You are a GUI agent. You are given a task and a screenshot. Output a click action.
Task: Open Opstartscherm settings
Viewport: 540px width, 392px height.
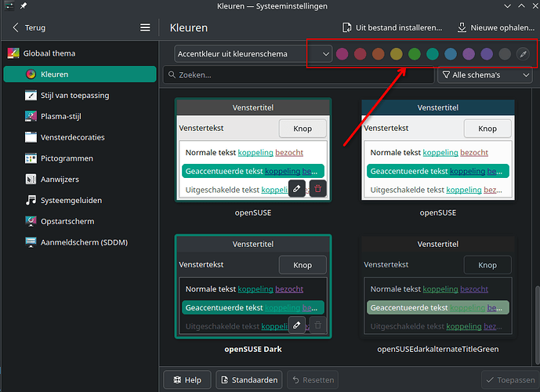pos(80,222)
